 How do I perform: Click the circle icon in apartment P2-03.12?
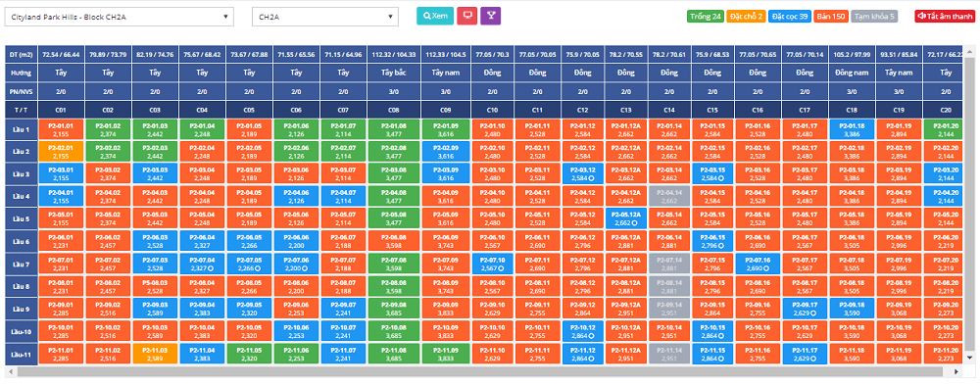(591, 178)
